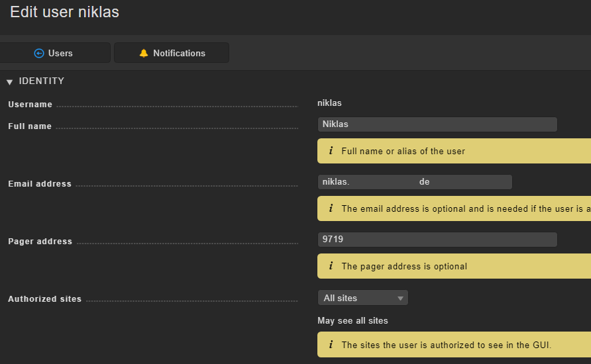Click the Pager address label

coord(40,242)
